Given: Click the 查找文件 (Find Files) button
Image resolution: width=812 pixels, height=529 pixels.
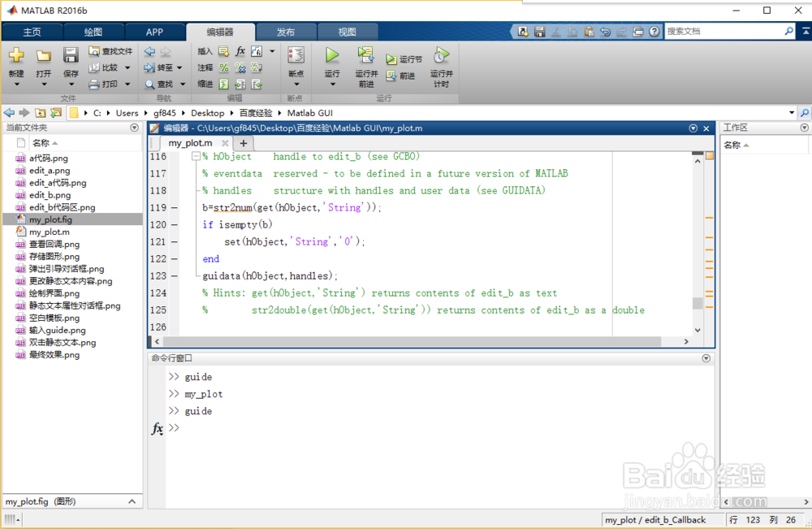Looking at the screenshot, I should click(x=110, y=51).
